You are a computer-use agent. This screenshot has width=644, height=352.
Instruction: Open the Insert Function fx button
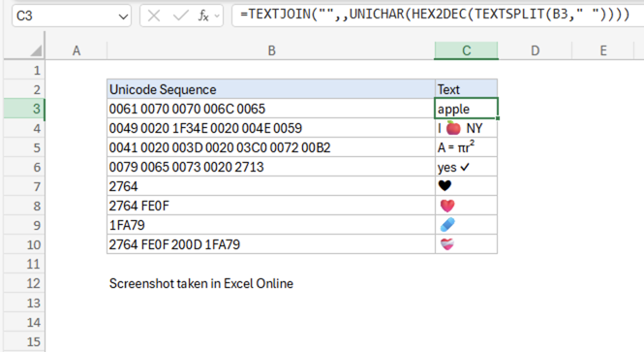click(x=203, y=16)
